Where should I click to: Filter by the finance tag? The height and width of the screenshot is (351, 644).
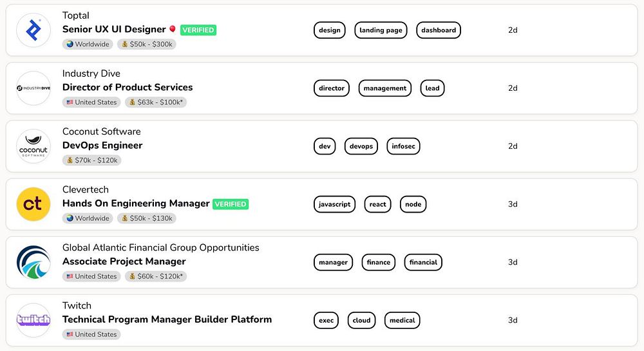379,262
